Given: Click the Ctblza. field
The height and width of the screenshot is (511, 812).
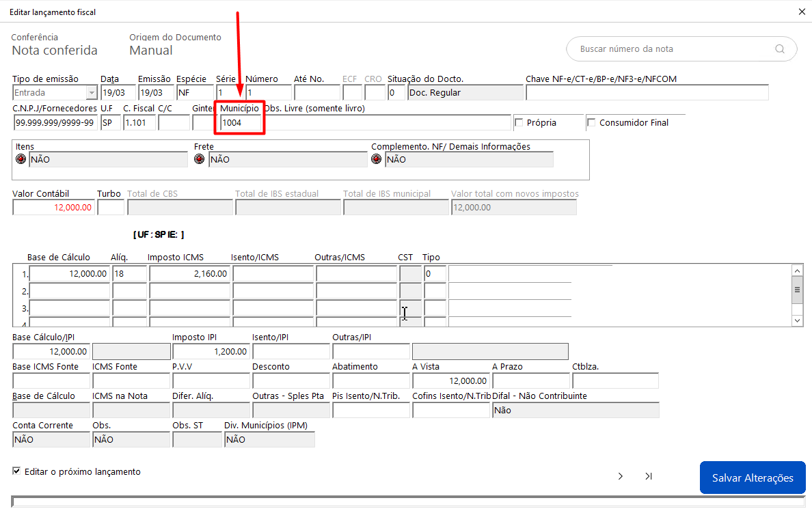Looking at the screenshot, I should point(615,381).
